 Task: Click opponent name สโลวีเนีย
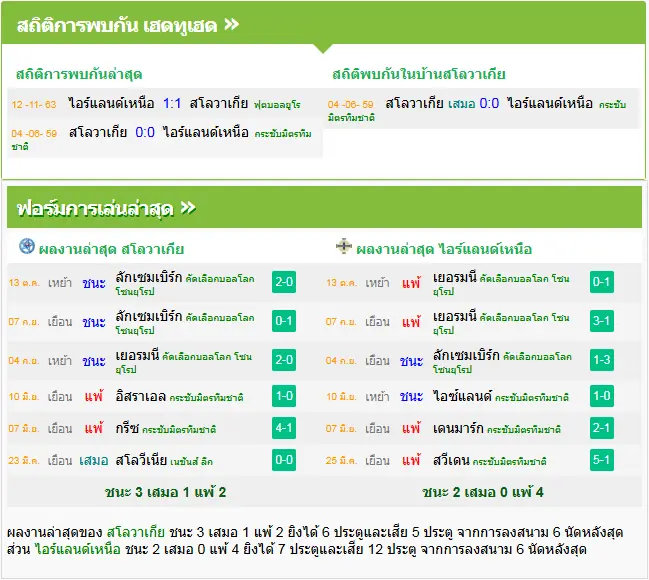coord(141,460)
